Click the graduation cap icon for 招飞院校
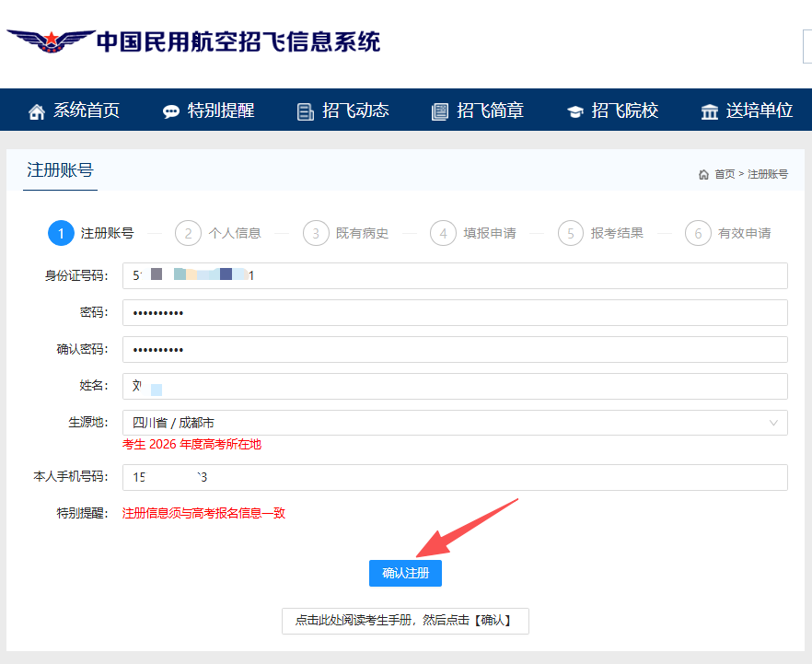812x664 pixels. click(x=575, y=111)
